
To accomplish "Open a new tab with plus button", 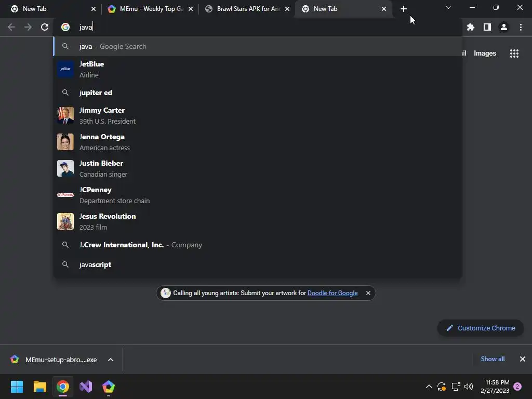I will [x=403, y=9].
